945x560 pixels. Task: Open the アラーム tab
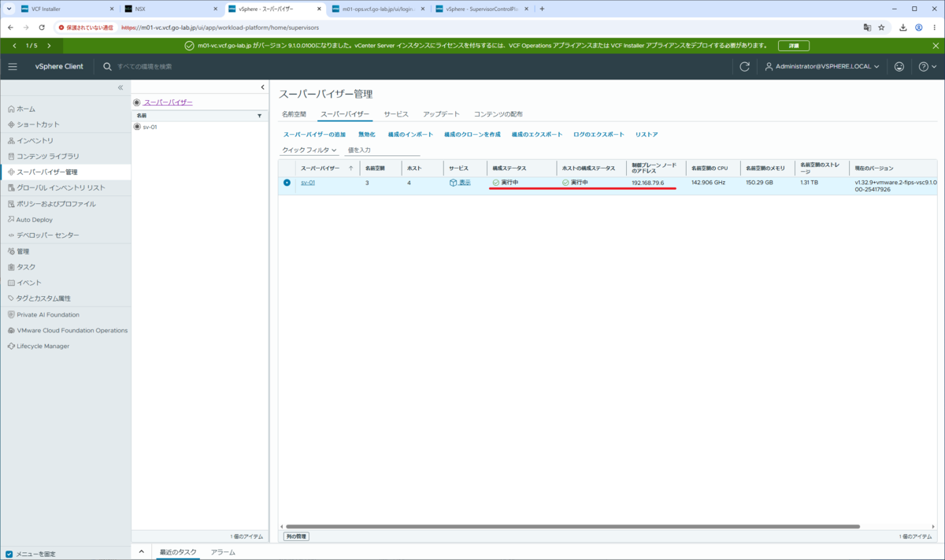tap(223, 552)
